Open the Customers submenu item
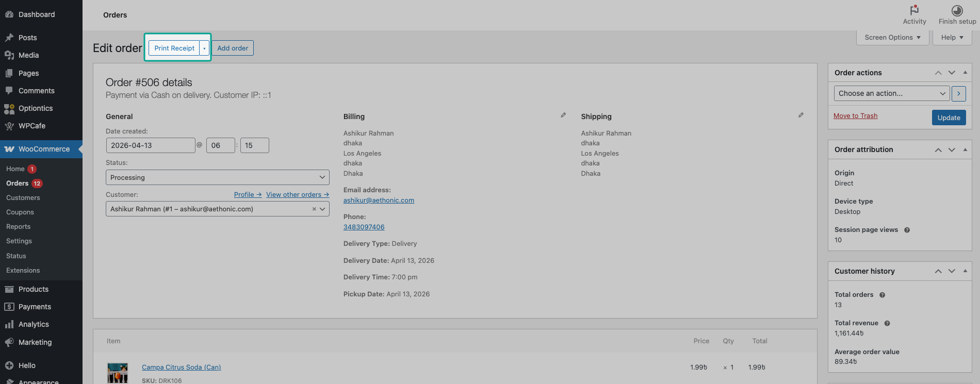980x384 pixels. (23, 197)
